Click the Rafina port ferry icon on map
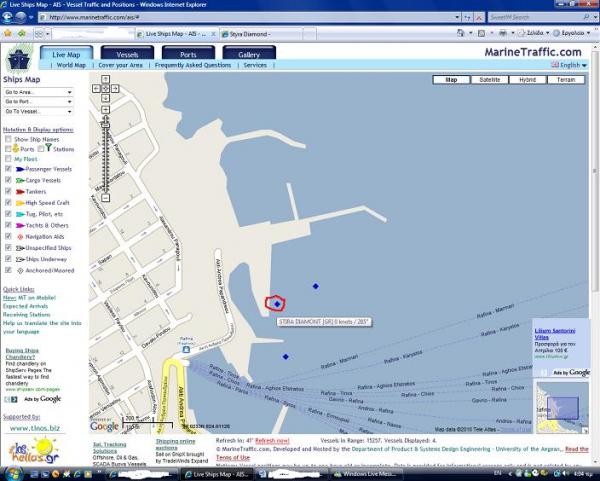The width and height of the screenshot is (600, 481). pos(186,350)
